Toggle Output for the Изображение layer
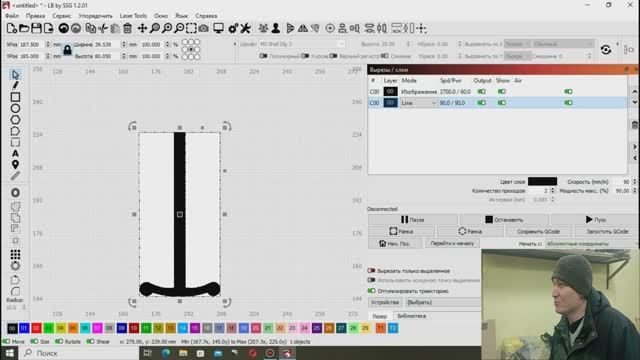 pyautogui.click(x=482, y=91)
